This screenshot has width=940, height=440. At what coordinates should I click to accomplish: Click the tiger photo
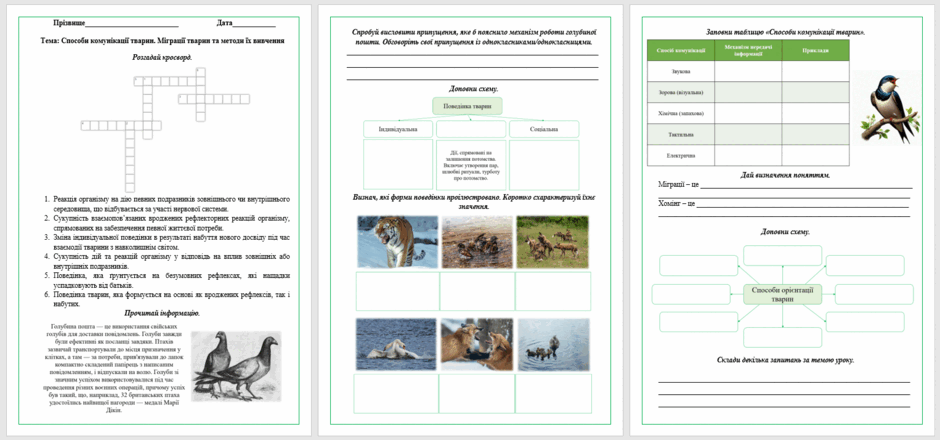click(397, 242)
